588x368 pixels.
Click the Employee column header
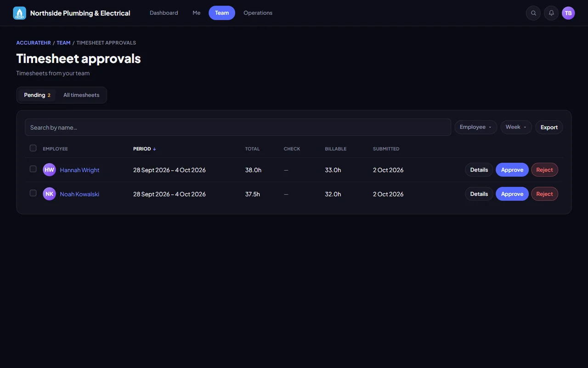(55, 149)
